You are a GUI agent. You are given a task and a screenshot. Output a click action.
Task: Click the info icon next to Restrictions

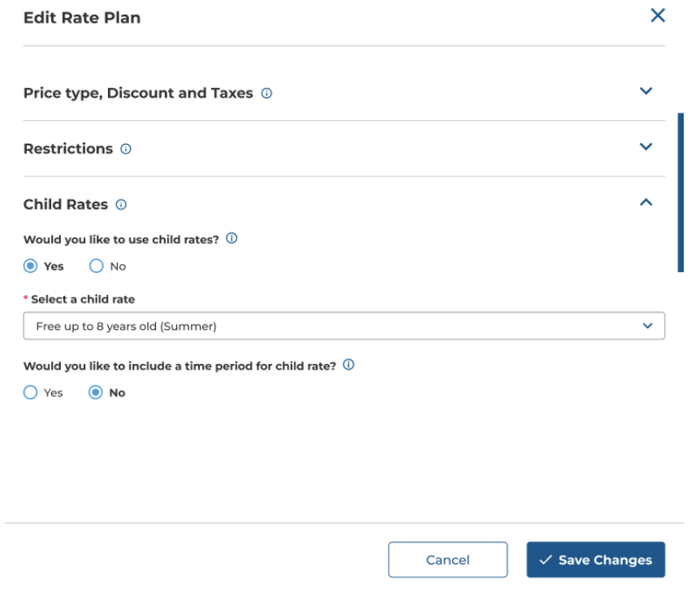click(x=126, y=150)
